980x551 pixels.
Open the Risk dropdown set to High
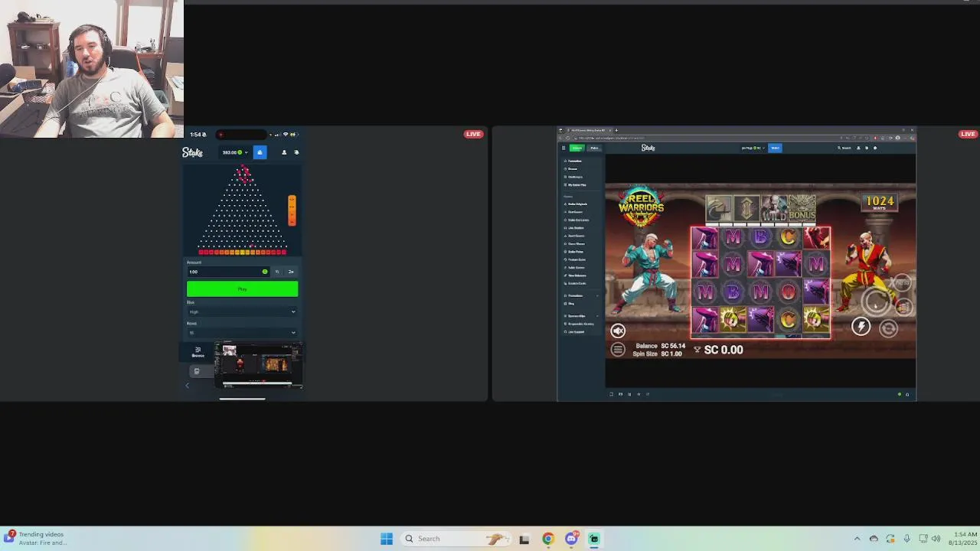pos(242,312)
